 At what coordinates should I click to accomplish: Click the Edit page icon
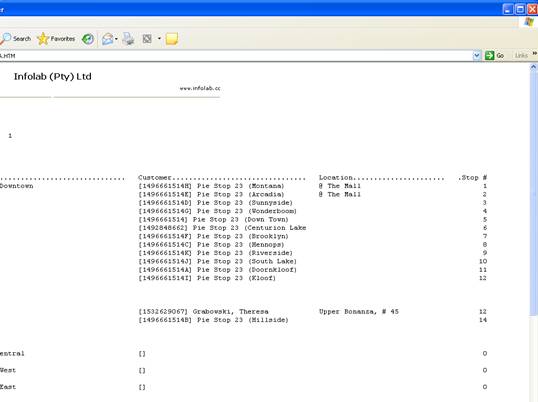pos(147,39)
